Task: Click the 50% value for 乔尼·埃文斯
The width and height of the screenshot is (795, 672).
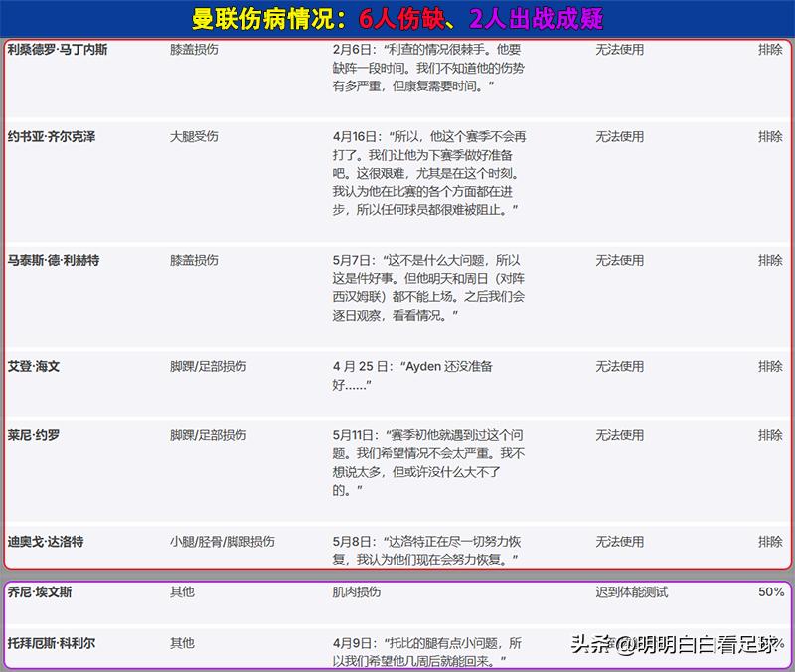Action: tap(771, 591)
